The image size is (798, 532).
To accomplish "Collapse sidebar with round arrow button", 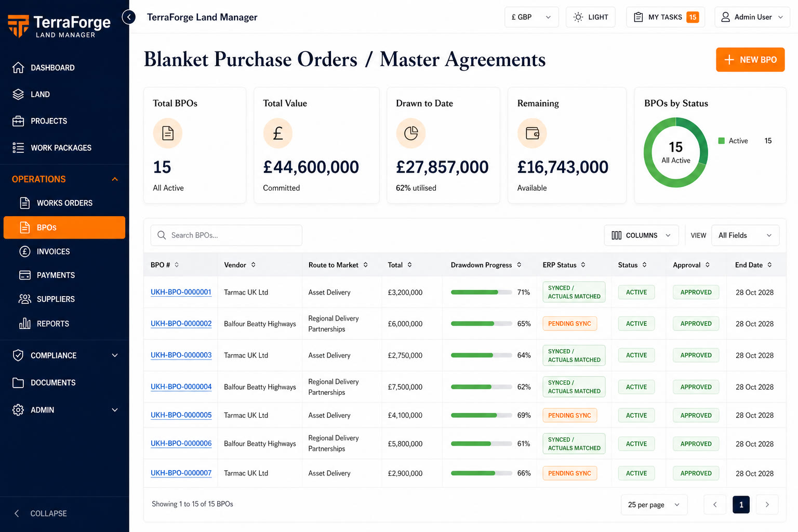I will (129, 17).
